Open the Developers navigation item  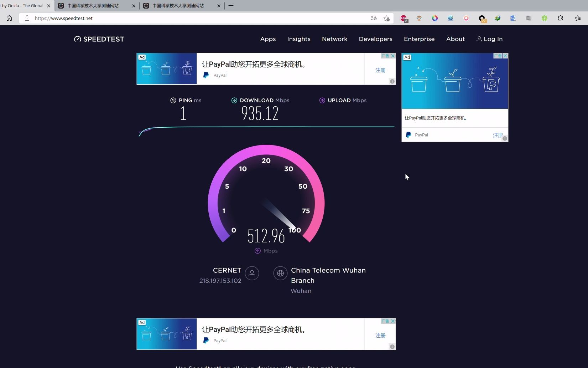tap(375, 39)
